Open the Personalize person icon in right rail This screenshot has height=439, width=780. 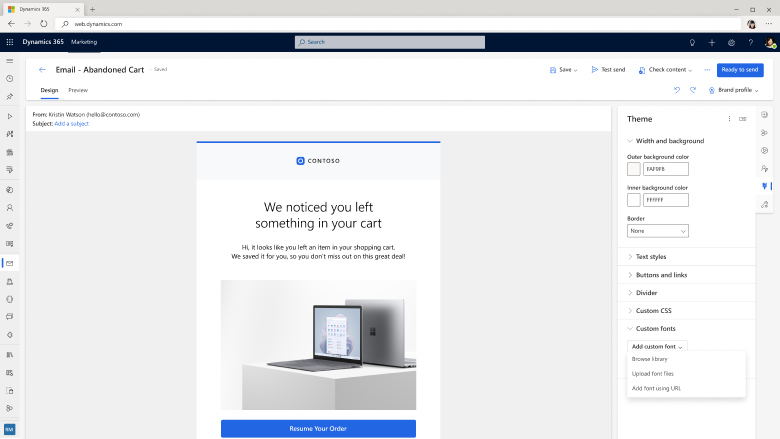pos(765,169)
